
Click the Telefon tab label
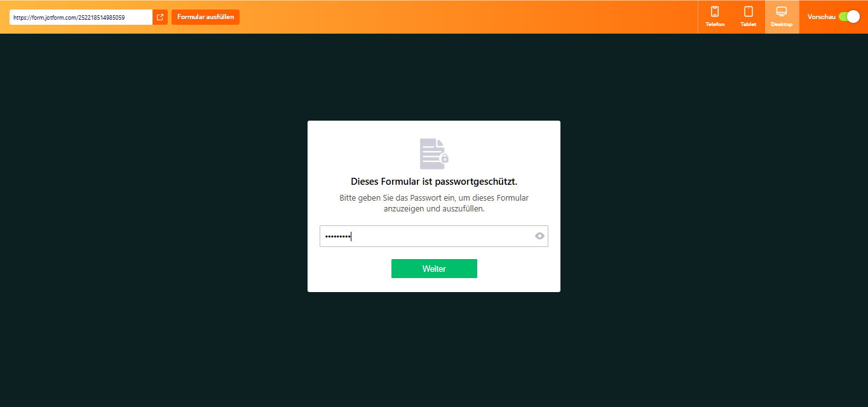[x=715, y=24]
